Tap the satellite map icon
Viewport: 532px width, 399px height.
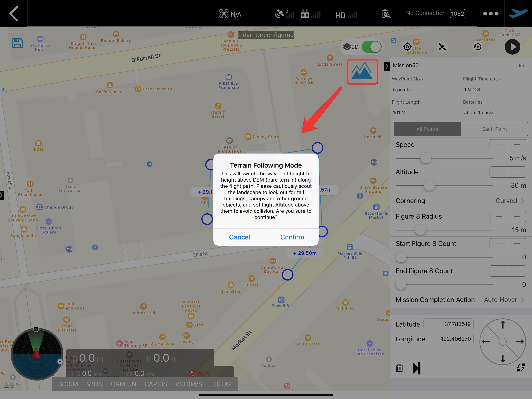(x=442, y=47)
